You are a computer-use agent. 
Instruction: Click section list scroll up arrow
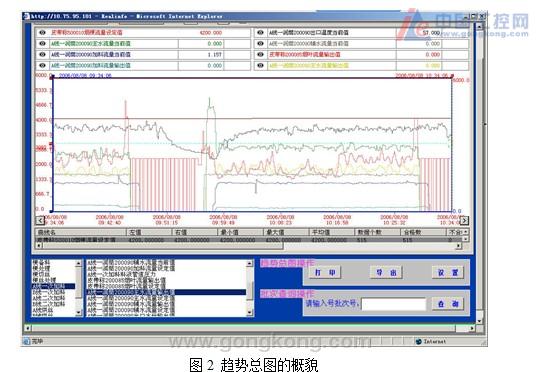coord(79,263)
